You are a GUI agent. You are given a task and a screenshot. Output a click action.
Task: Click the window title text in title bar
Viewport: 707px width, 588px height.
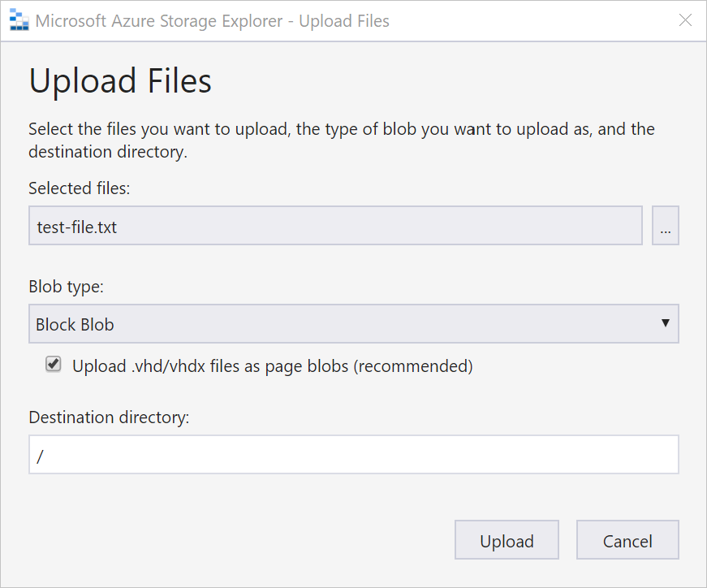[213, 21]
